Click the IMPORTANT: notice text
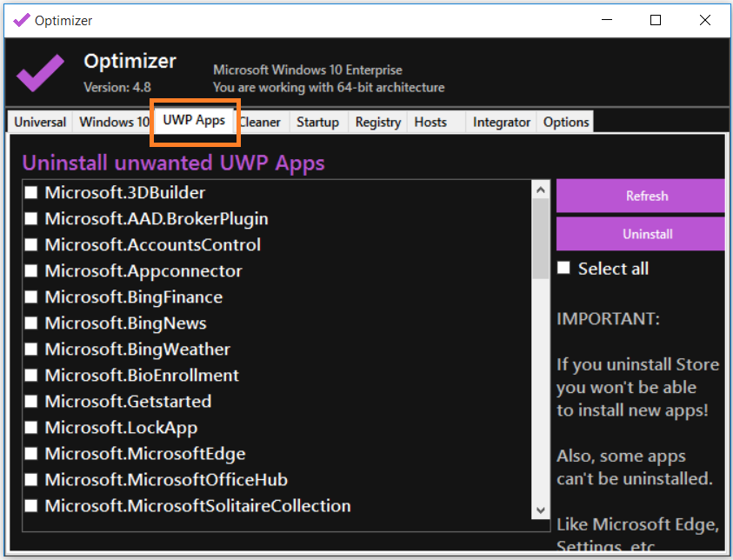 608,319
